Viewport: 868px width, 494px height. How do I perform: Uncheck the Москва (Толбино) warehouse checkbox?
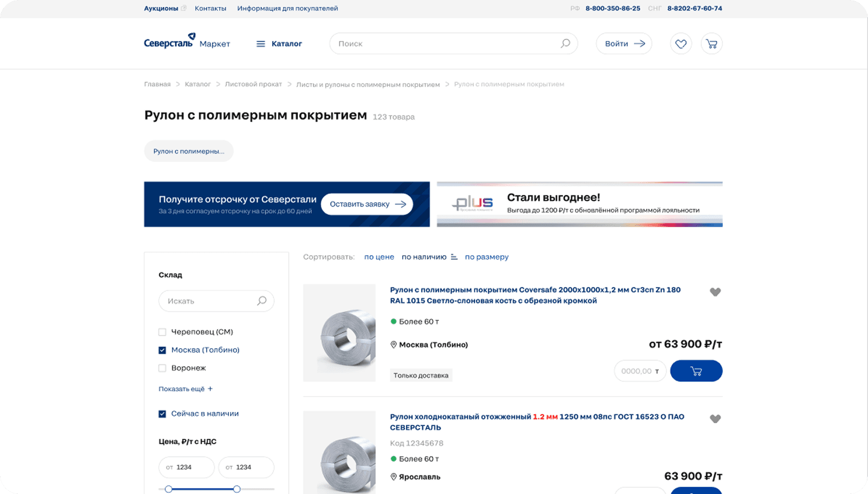(162, 350)
